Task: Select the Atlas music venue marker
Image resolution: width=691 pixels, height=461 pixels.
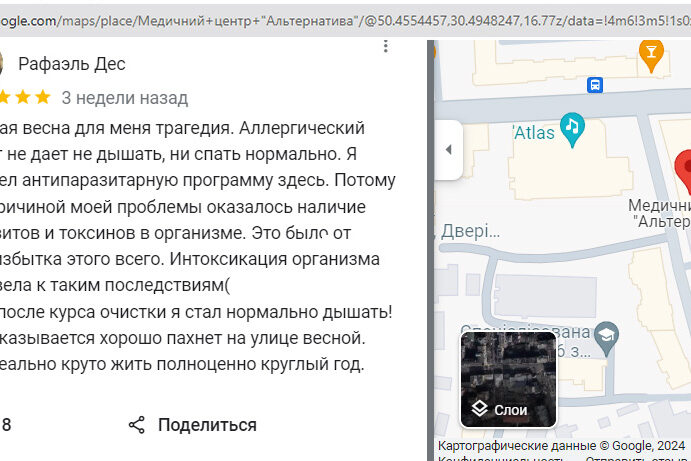Action: coord(572,126)
